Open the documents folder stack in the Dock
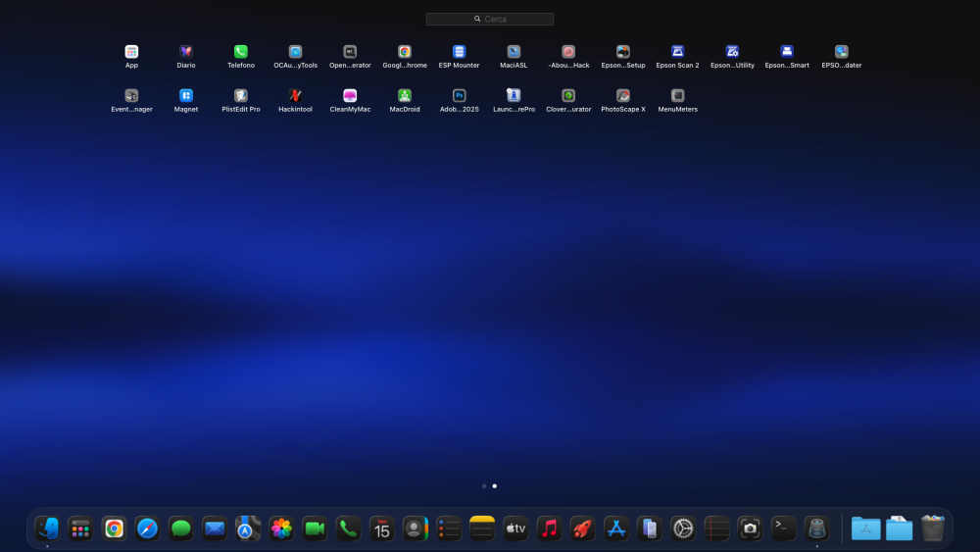Screen dimensions: 980x552 point(899,528)
